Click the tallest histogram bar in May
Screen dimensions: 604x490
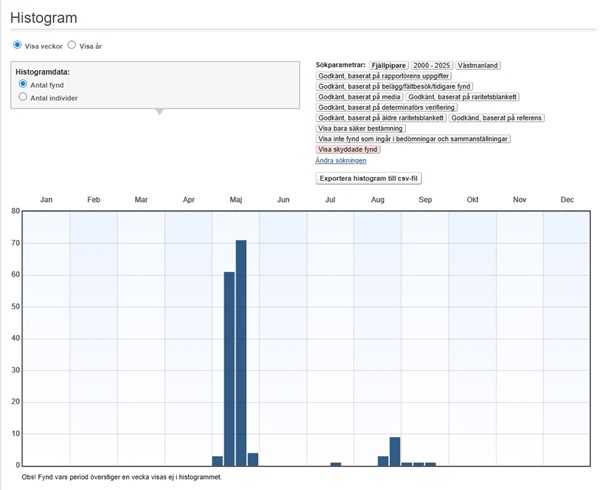(241, 352)
